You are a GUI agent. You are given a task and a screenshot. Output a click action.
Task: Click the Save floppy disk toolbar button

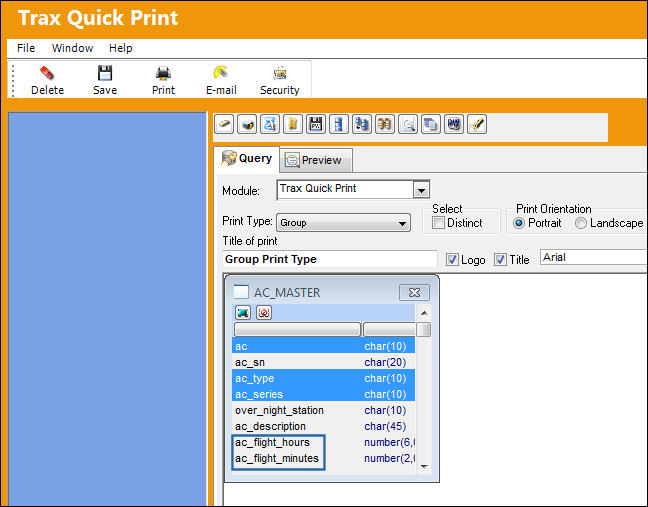[x=105, y=80]
